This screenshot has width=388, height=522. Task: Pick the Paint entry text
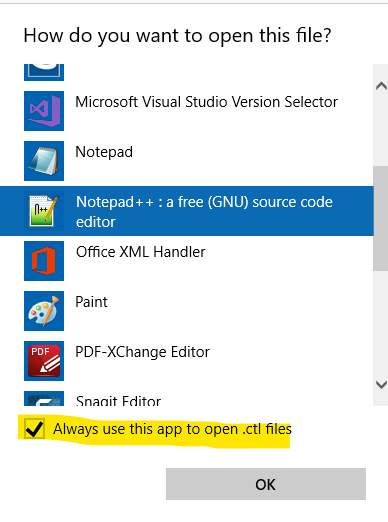[x=91, y=302]
